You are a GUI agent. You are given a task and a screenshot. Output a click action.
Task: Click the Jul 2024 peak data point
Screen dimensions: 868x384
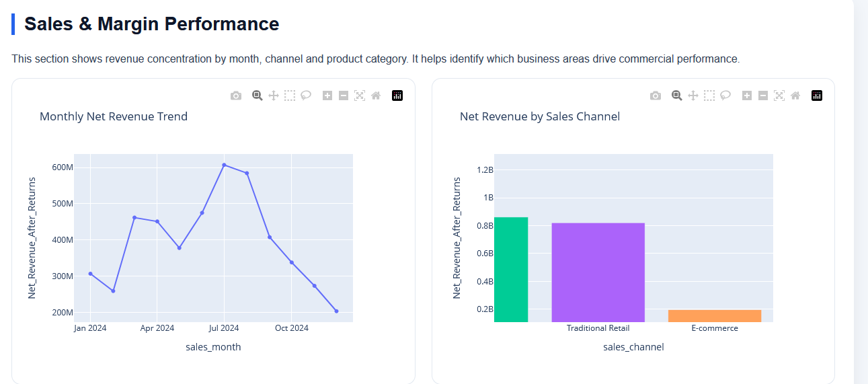pyautogui.click(x=224, y=165)
